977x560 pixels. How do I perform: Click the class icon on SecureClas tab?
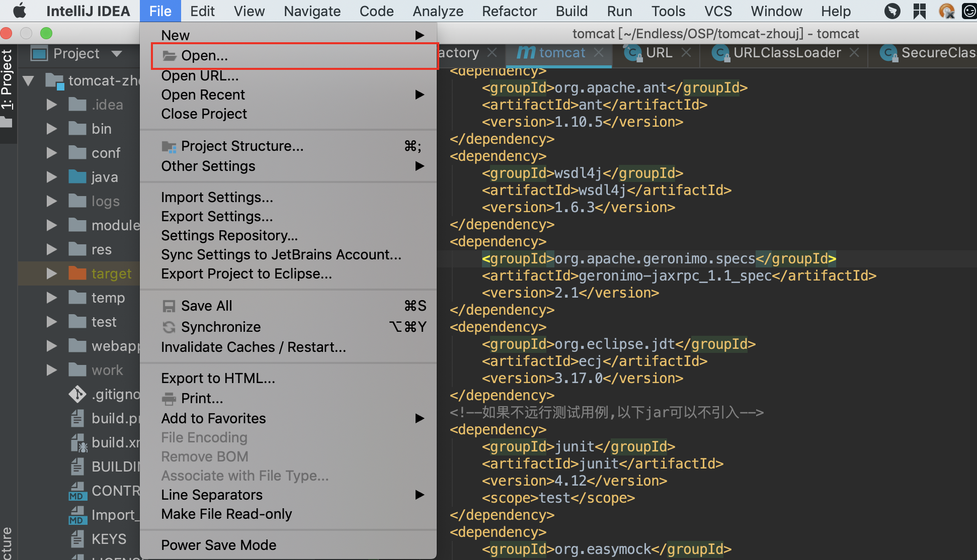coord(889,53)
